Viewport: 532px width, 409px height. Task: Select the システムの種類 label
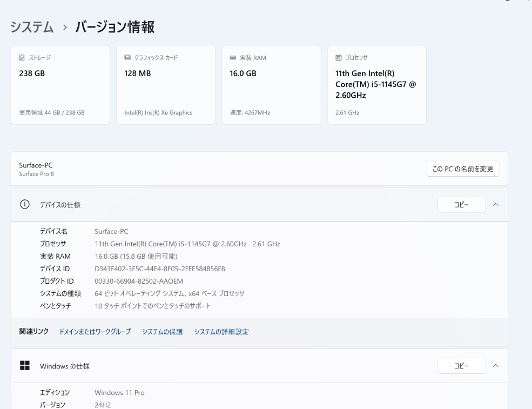(60, 293)
